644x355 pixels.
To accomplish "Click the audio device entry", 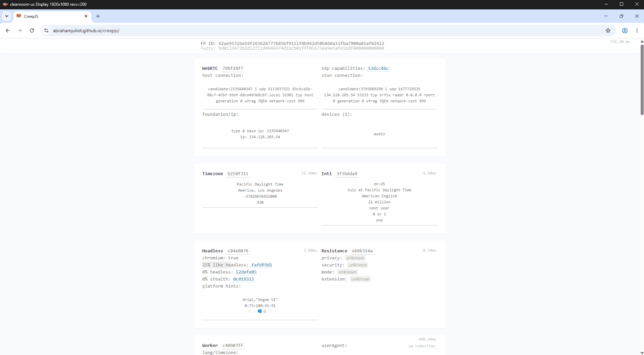I will (379, 134).
